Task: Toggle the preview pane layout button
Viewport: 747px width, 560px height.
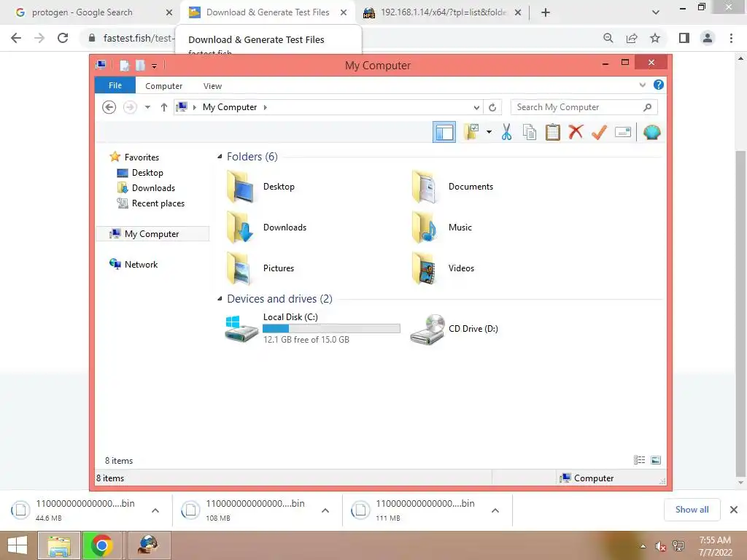Action: point(444,133)
